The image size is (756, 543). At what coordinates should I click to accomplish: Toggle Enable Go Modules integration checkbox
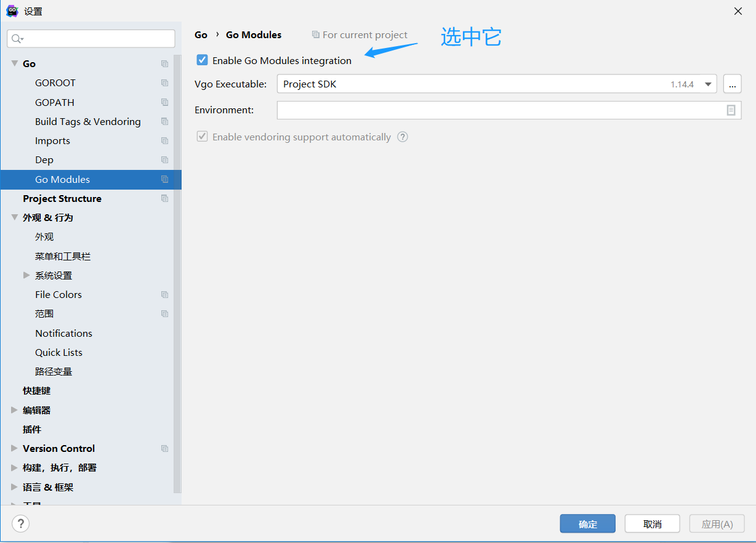click(202, 60)
